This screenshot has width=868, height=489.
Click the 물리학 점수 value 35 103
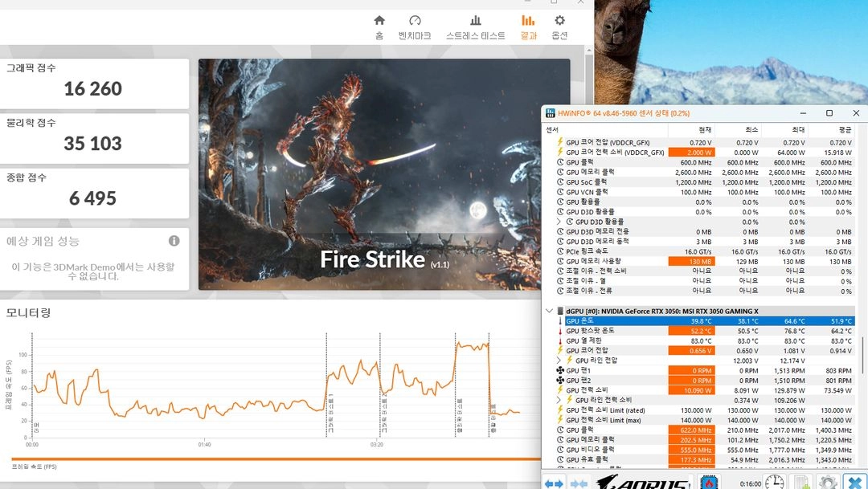(x=93, y=143)
